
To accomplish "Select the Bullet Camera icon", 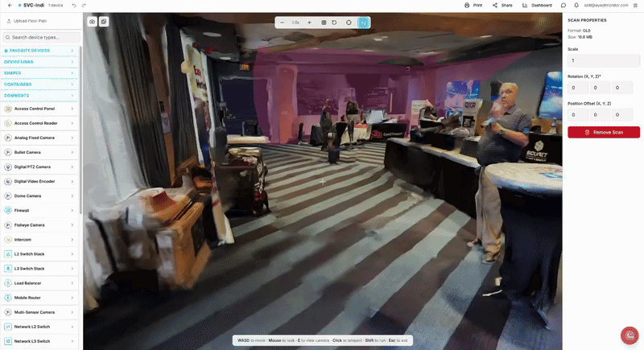I will click(8, 152).
